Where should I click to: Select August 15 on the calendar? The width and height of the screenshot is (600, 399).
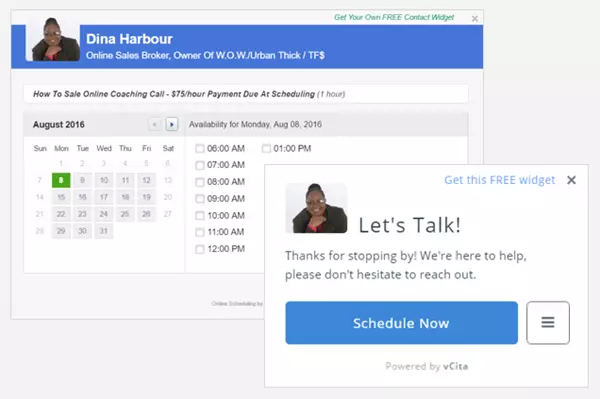pos(61,197)
